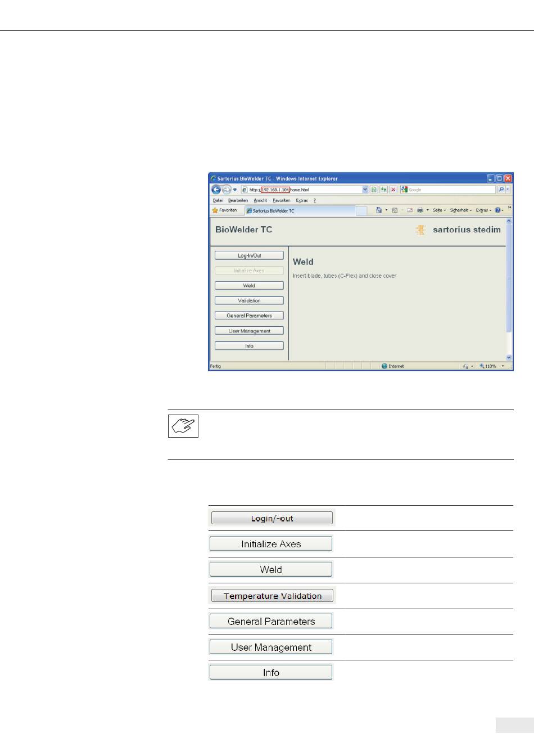Click the page scrollbar down arrow
The height and width of the screenshot is (756, 534).
pos(509,357)
